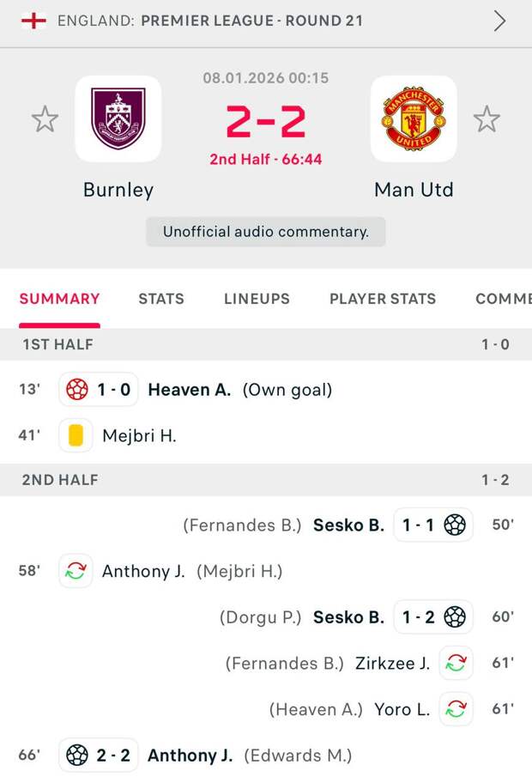Viewport: 532px width, 783px height.
Task: Open the Burnley club crest
Action: coord(118,118)
